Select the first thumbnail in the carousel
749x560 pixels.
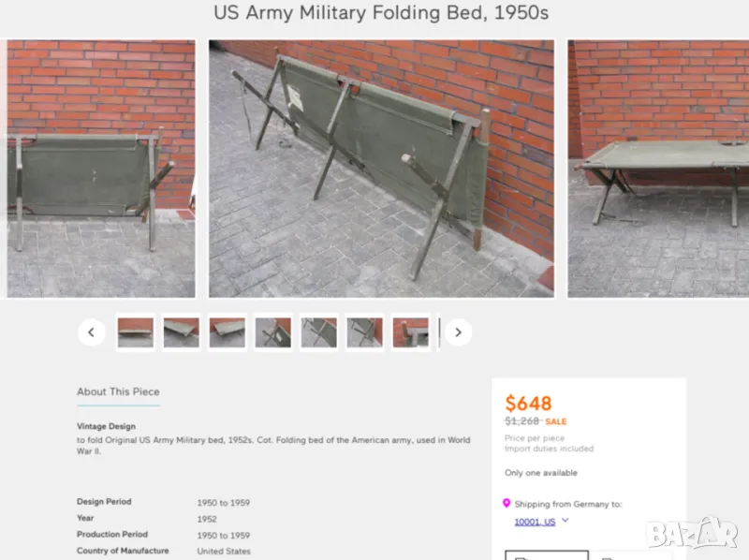click(x=136, y=332)
